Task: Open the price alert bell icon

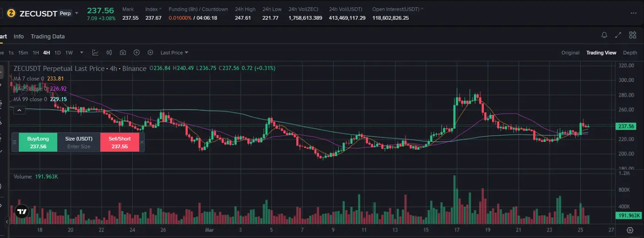Action: pos(604,35)
